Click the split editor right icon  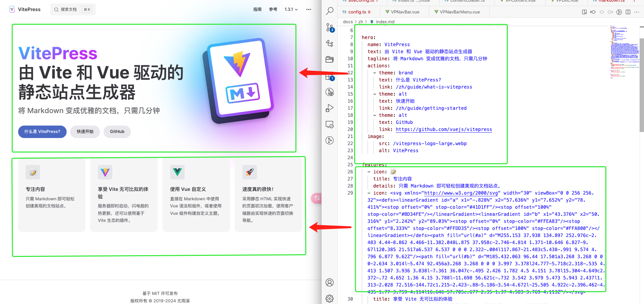click(628, 12)
